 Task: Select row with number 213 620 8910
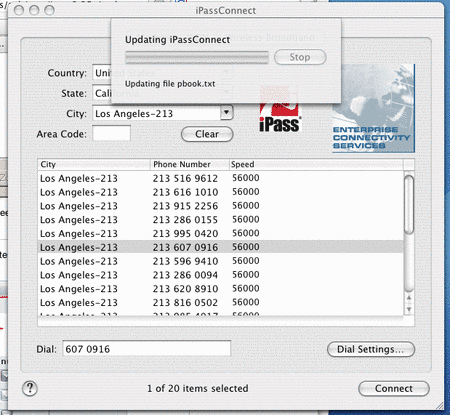click(221, 289)
